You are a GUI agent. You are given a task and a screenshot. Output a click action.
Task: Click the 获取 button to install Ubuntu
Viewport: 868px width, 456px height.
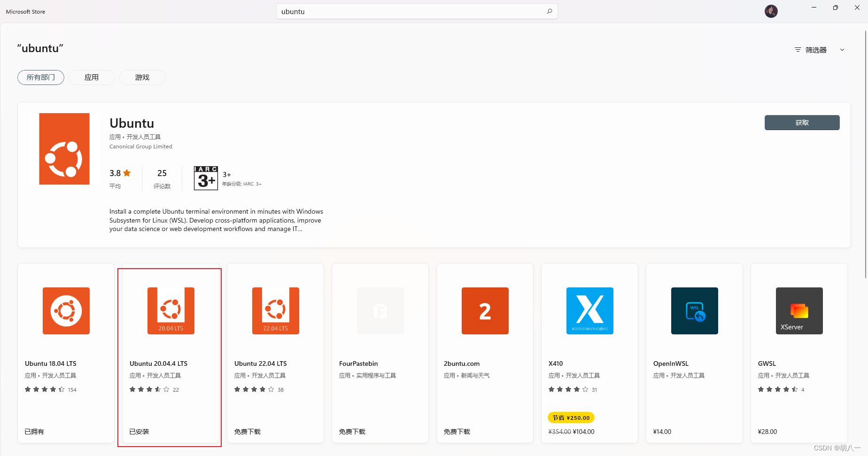point(802,123)
